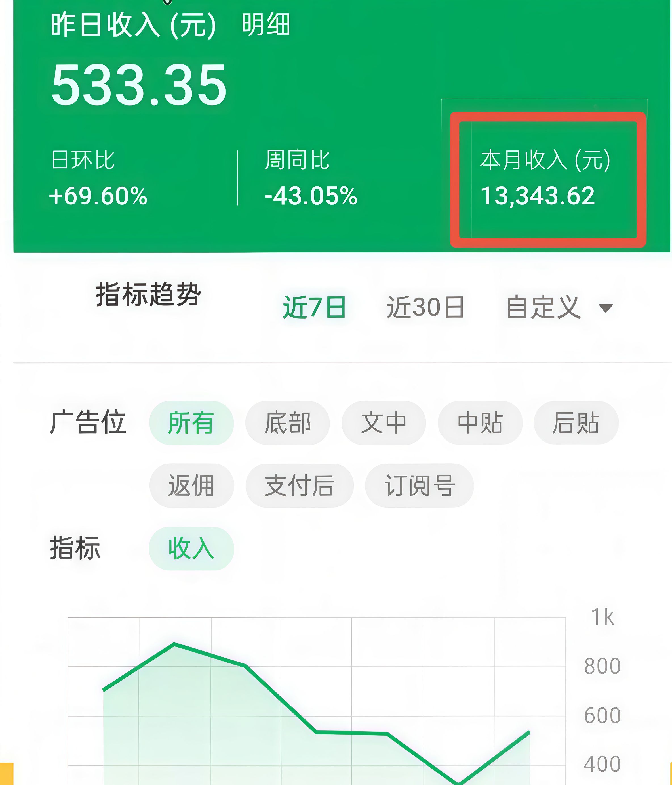Switch trend range to 近7日
The height and width of the screenshot is (785, 672).
tap(314, 307)
